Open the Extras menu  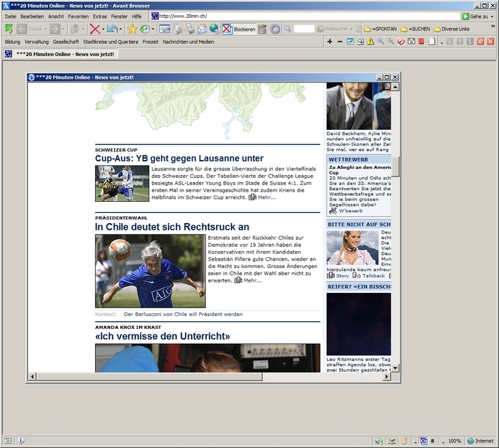(x=100, y=16)
